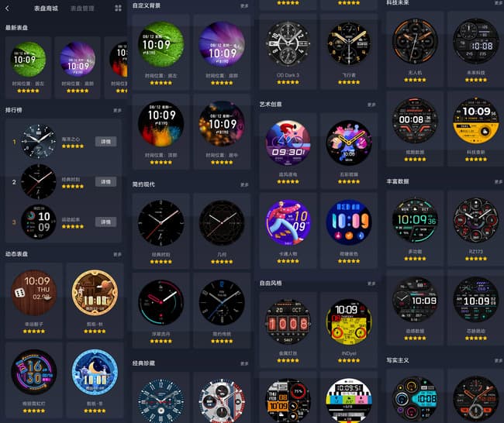Switch to the greyed 表盘管理 tab
Screen dimensions: 504x423
coord(82,9)
